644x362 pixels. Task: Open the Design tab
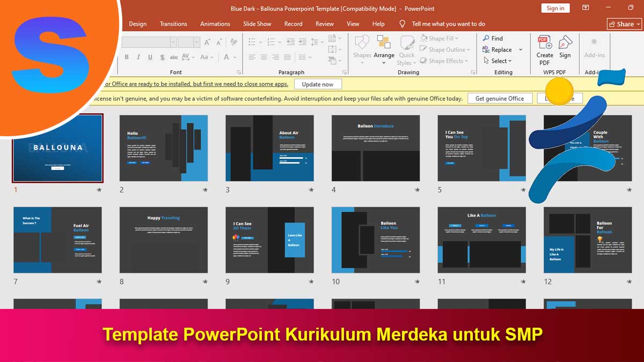point(137,24)
